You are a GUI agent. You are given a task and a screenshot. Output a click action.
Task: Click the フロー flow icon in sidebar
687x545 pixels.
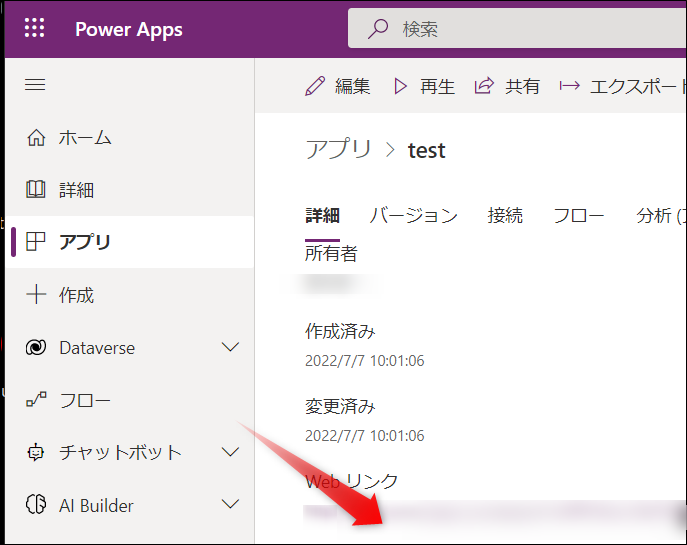[36, 399]
